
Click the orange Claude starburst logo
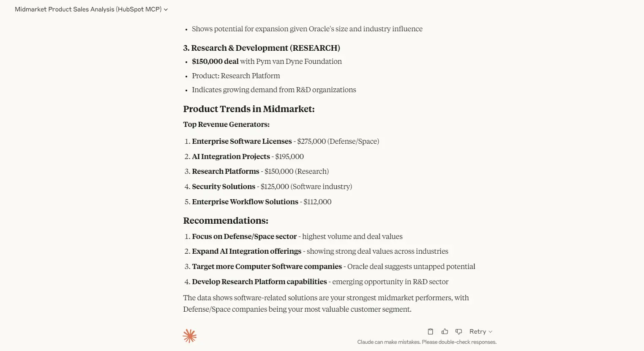[189, 335]
